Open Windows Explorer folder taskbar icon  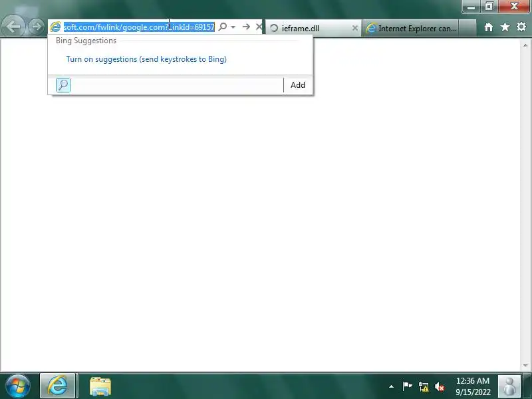(x=100, y=386)
